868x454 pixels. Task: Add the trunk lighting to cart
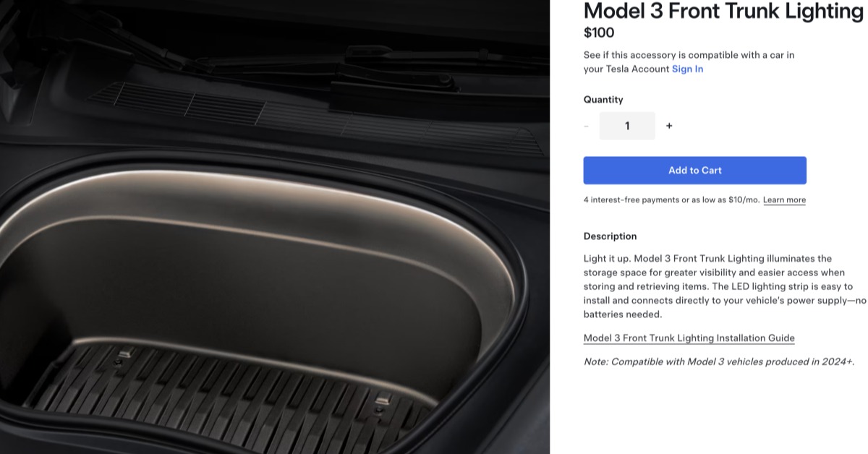click(695, 171)
